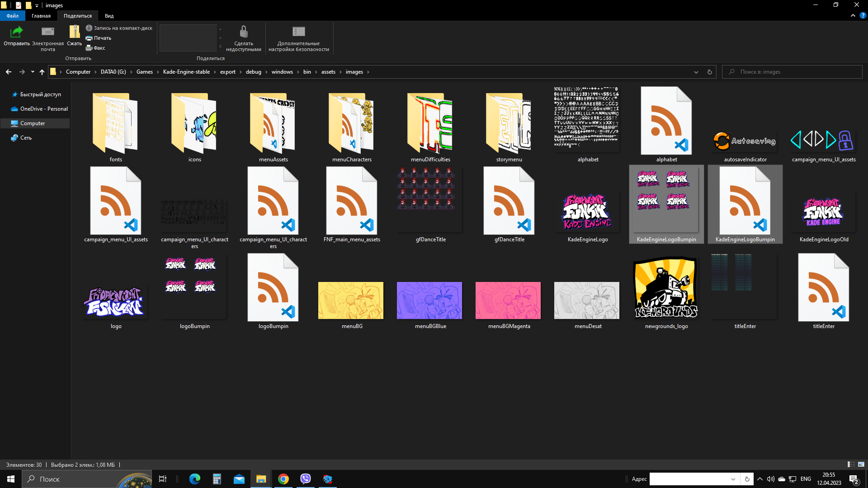Image resolution: width=868 pixels, height=488 pixels.
Task: Click Сделать недоступными lock icon
Action: pos(244,32)
